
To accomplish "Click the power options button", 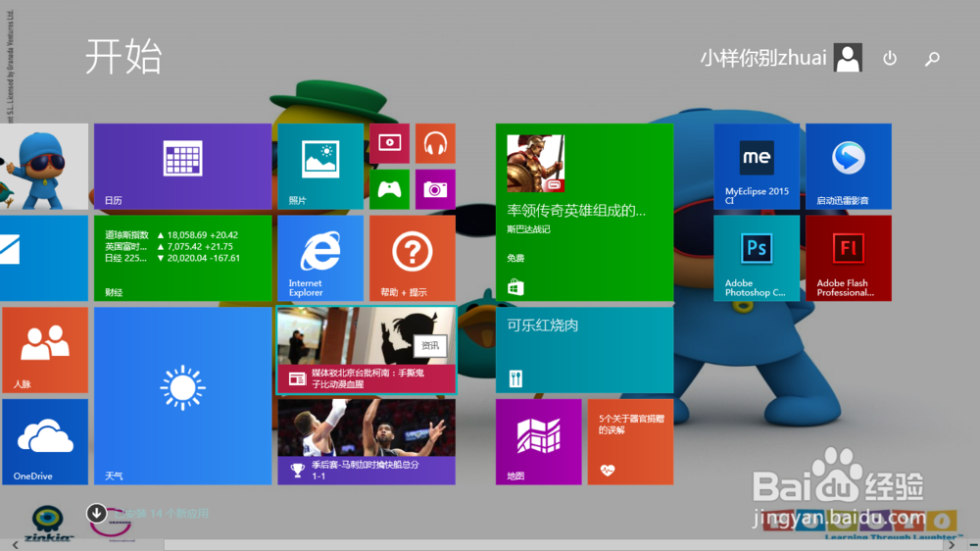I will [x=890, y=58].
